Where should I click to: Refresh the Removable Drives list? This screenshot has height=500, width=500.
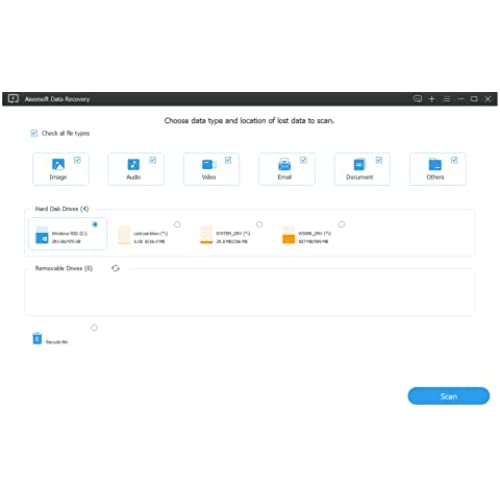pos(116,268)
